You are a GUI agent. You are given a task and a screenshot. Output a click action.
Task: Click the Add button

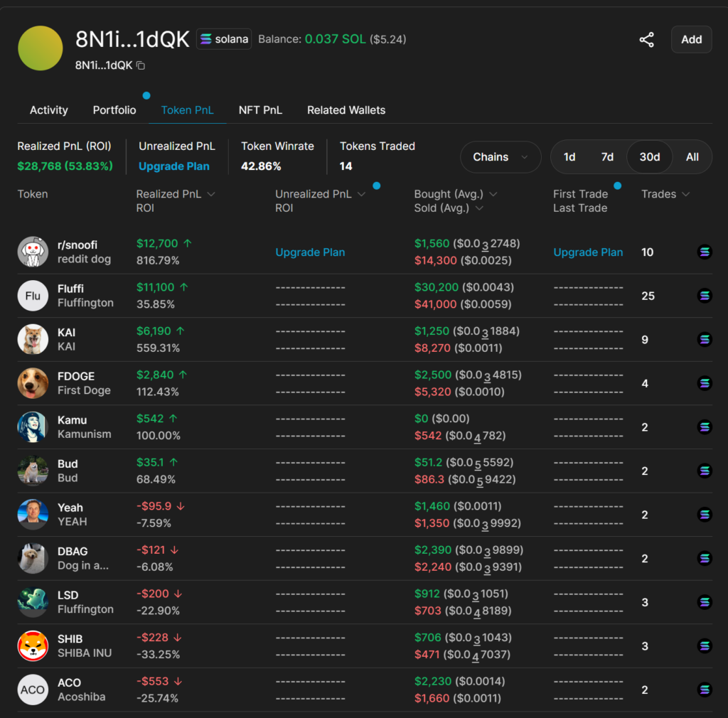click(x=691, y=40)
